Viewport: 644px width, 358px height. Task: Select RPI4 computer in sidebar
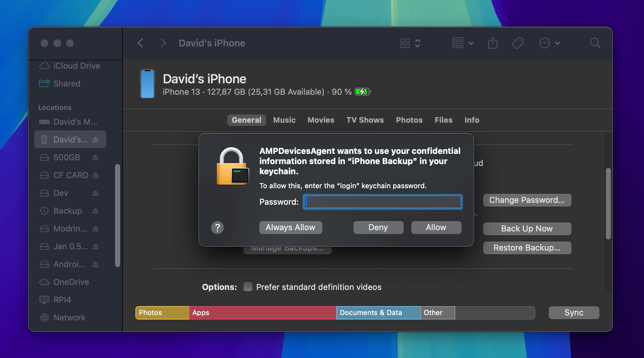click(55, 300)
